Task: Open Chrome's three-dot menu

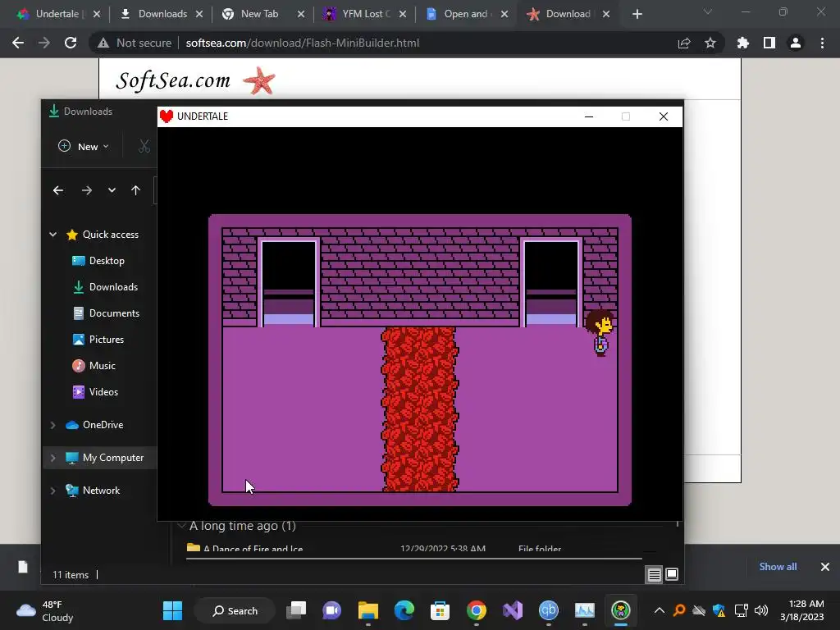Action: (822, 43)
